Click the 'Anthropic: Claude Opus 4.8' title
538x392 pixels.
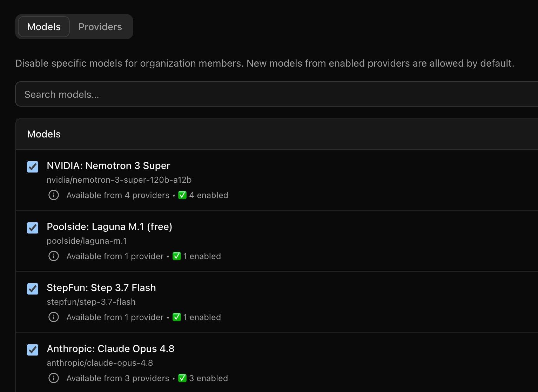110,349
